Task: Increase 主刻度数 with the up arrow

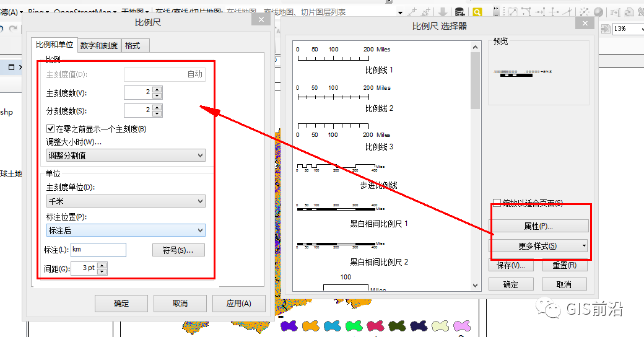Action: tap(157, 90)
